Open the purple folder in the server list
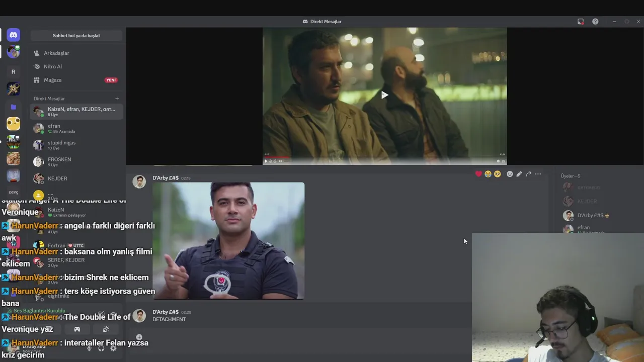644x362 pixels. tap(14, 107)
